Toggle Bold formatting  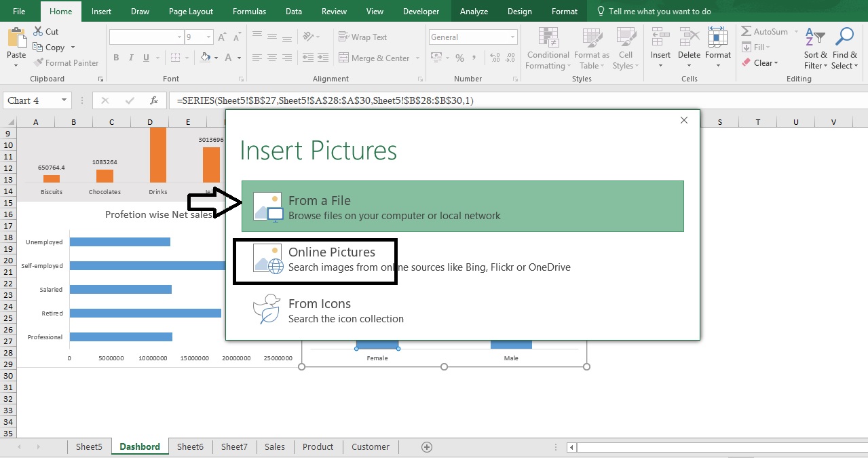tap(117, 58)
